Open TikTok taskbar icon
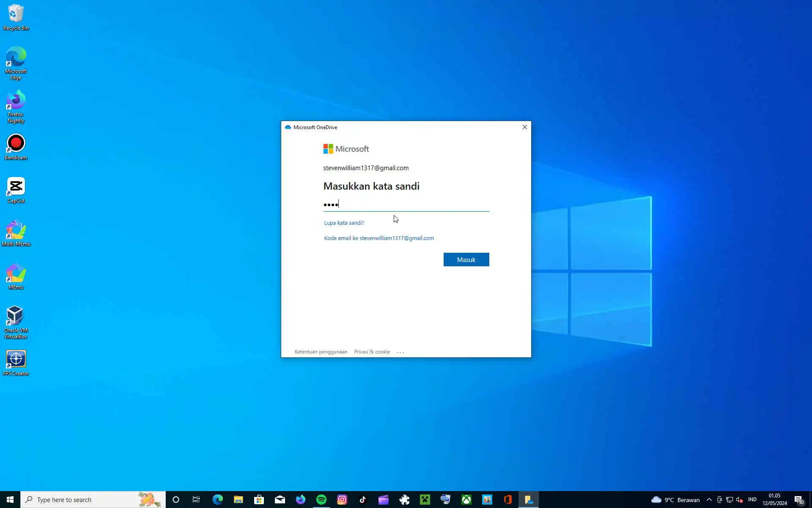 click(363, 500)
